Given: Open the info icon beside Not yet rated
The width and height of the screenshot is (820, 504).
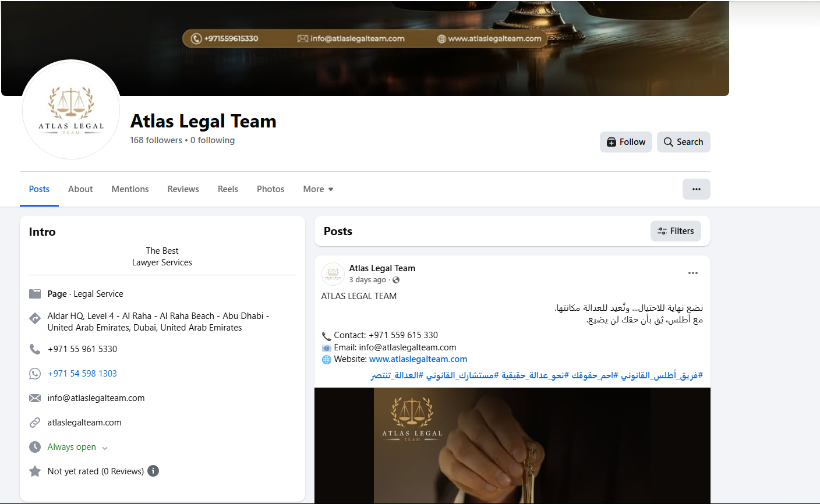Looking at the screenshot, I should click(153, 471).
